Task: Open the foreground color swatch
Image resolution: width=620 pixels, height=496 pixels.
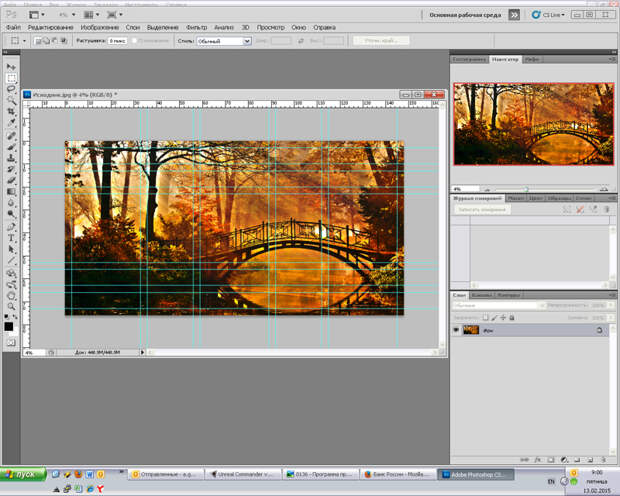Action: pyautogui.click(x=8, y=326)
